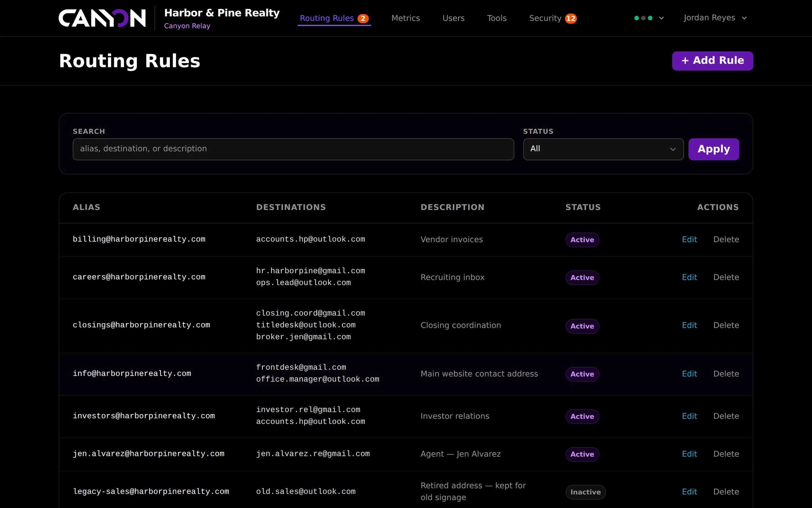Edit the careers@harborpinerealty.com rule
This screenshot has height=508, width=812.
689,277
